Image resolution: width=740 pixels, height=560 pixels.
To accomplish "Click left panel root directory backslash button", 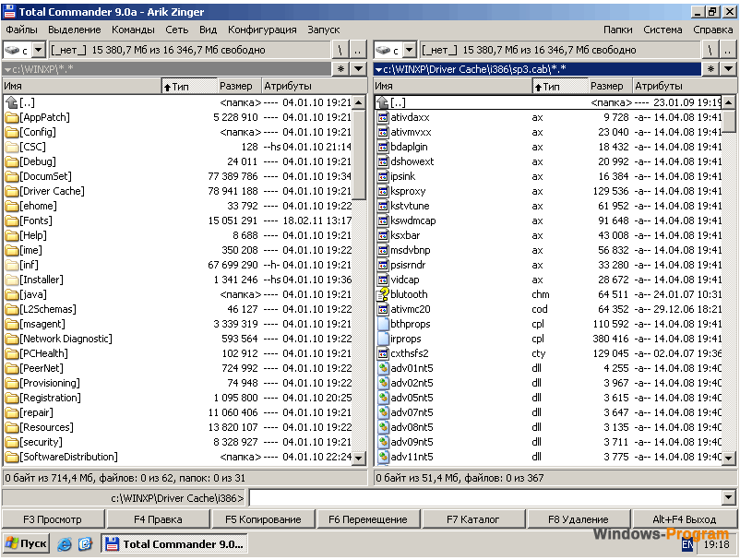I will point(340,50).
